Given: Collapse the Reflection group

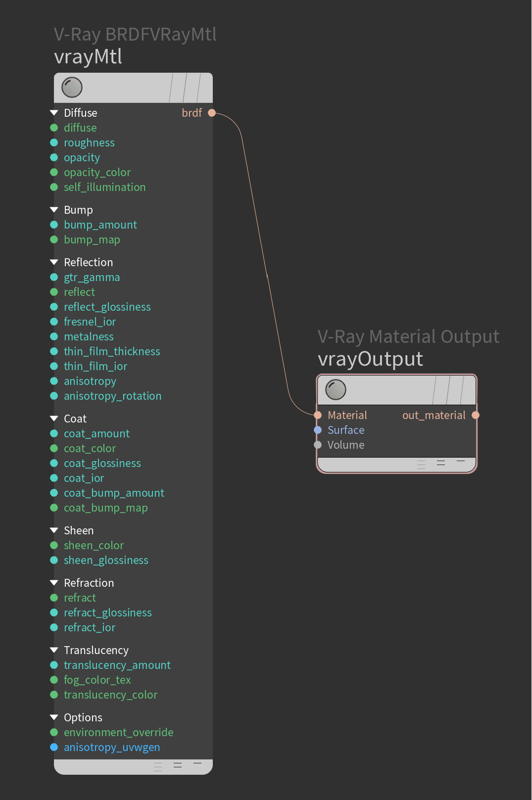Looking at the screenshot, I should point(54,262).
